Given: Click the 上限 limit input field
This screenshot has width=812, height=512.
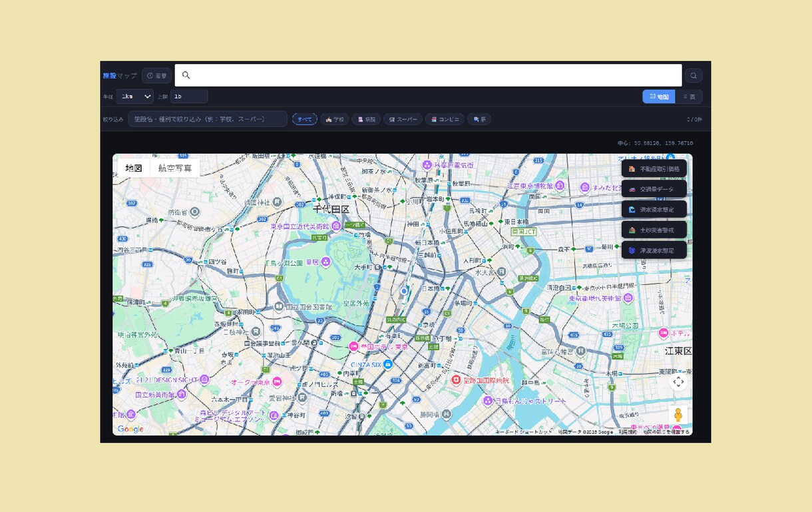Looking at the screenshot, I should [189, 97].
